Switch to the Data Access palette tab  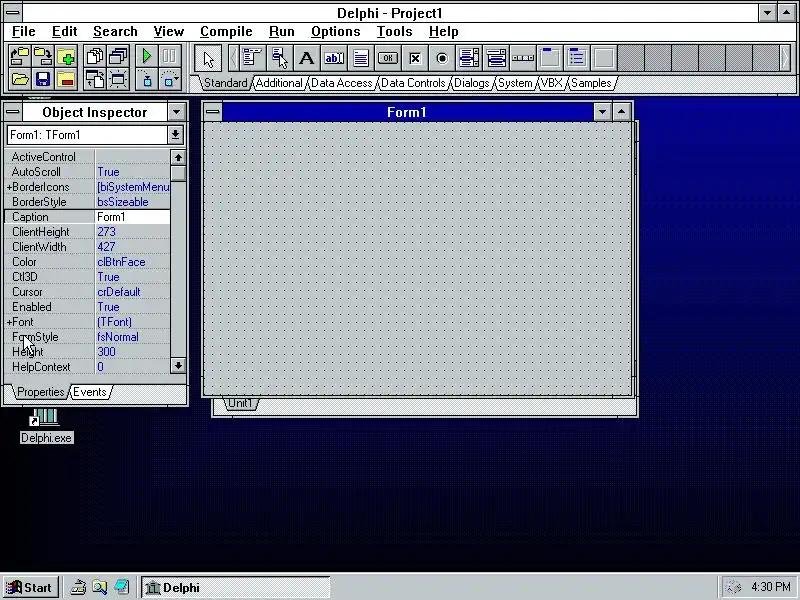pos(341,83)
